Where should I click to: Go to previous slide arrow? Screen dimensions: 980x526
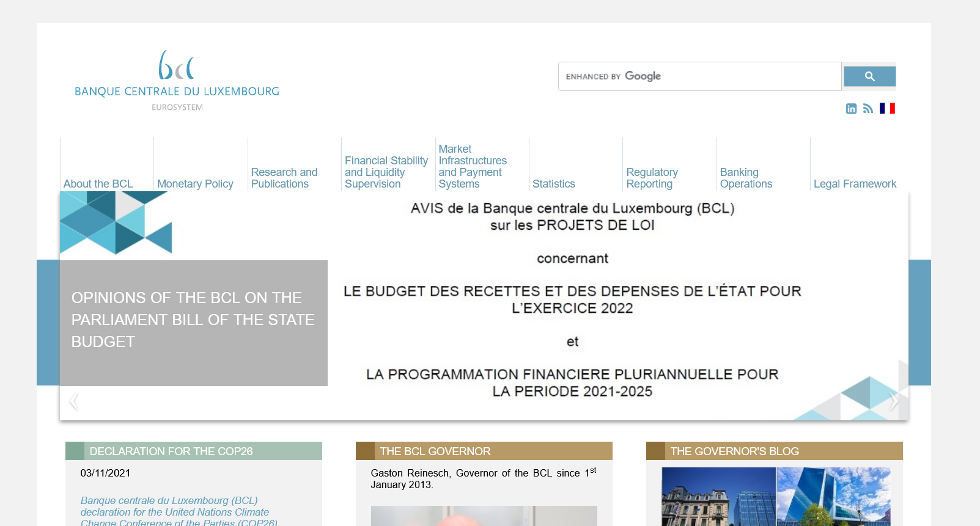74,401
